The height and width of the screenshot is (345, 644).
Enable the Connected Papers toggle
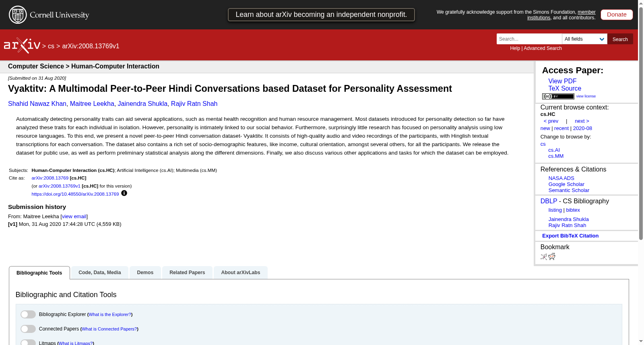tap(28, 329)
